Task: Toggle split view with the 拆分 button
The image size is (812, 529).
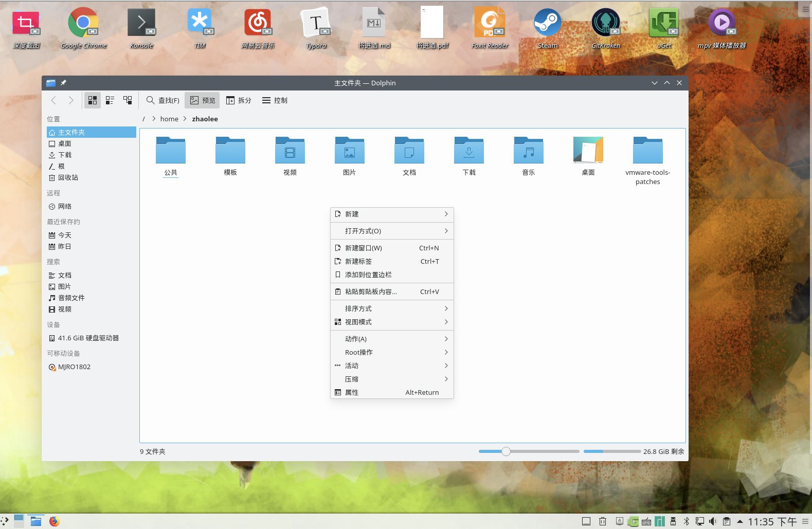Action: (x=239, y=100)
